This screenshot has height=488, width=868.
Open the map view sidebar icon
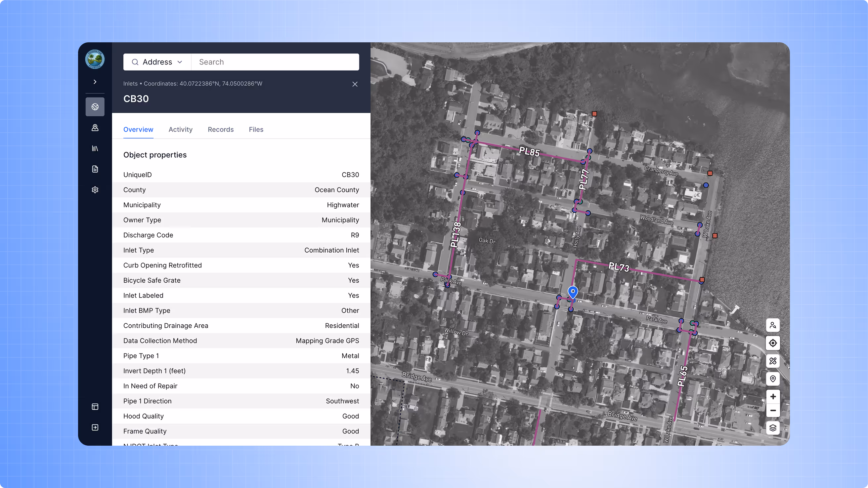[95, 107]
